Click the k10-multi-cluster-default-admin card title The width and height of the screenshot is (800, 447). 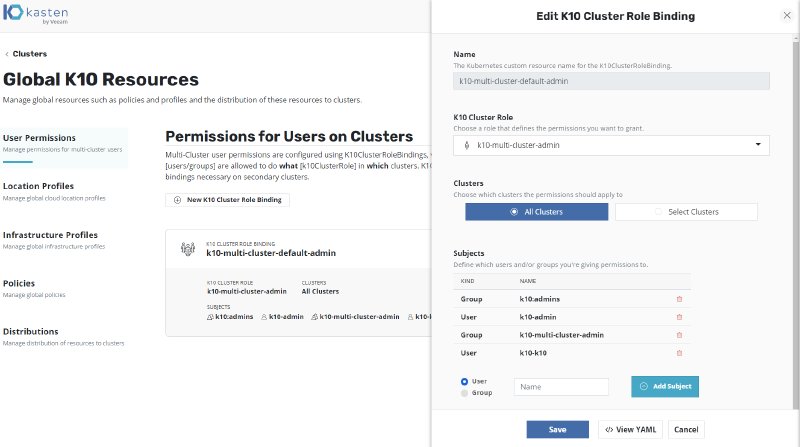tap(271, 253)
